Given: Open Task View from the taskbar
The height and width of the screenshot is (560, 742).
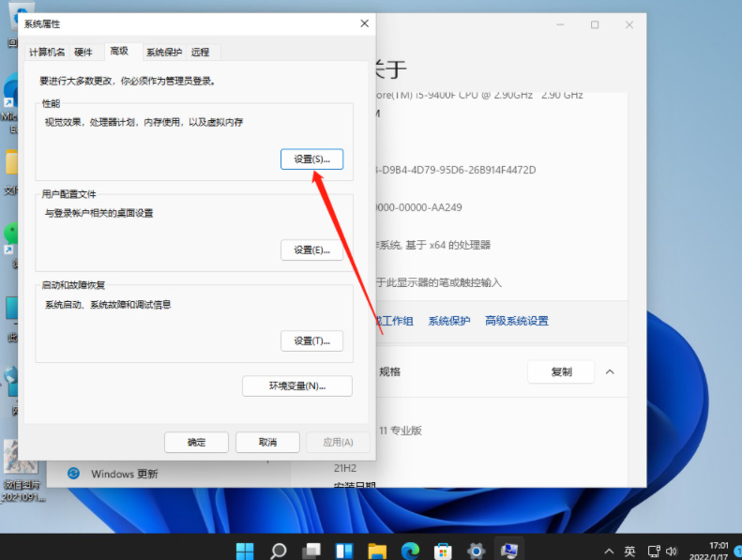Looking at the screenshot, I should click(310, 551).
